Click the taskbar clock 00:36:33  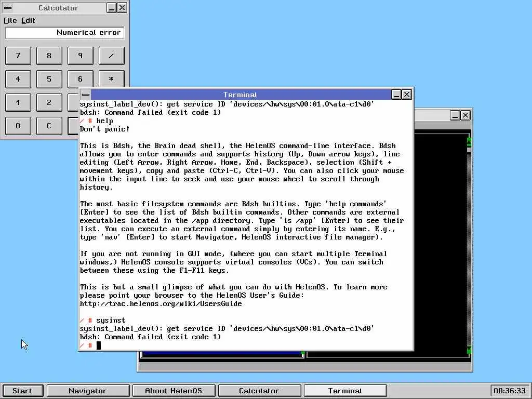coord(509,391)
